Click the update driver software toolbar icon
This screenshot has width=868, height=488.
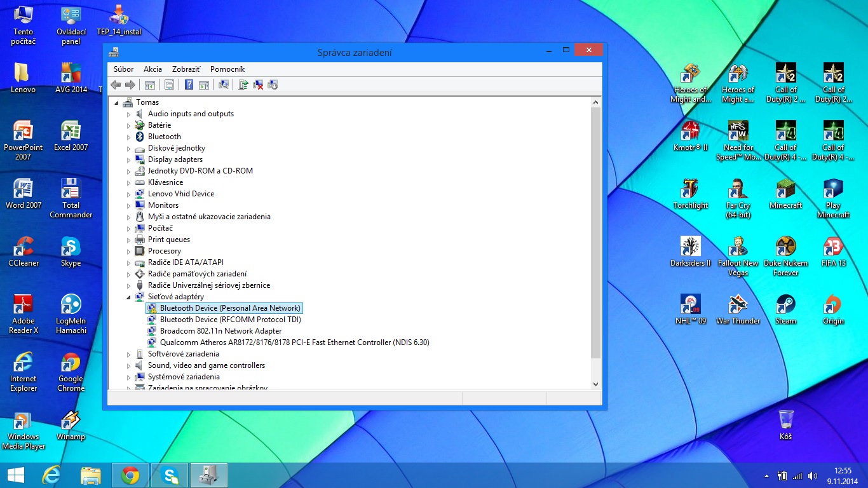(x=243, y=85)
